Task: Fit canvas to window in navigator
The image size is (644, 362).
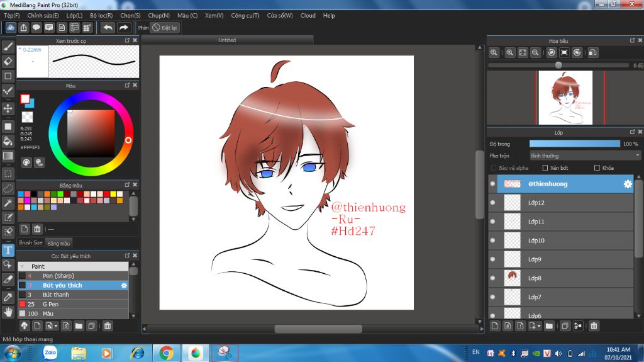Action: tap(523, 52)
